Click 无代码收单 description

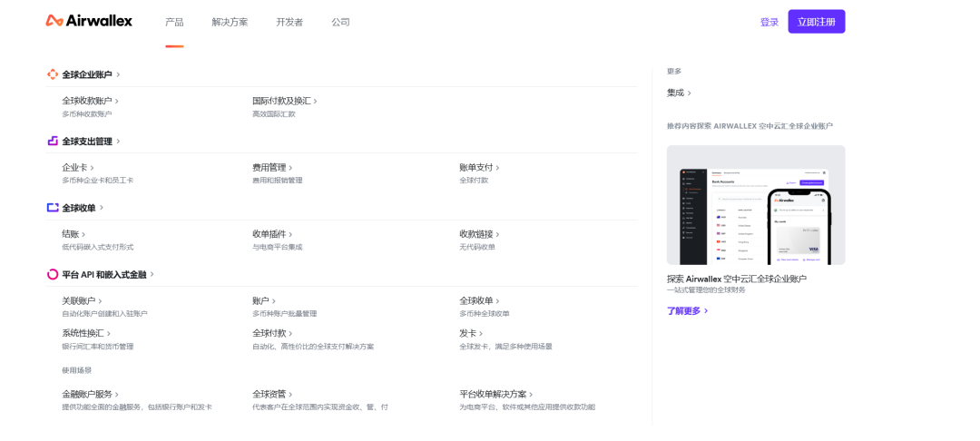click(477, 248)
